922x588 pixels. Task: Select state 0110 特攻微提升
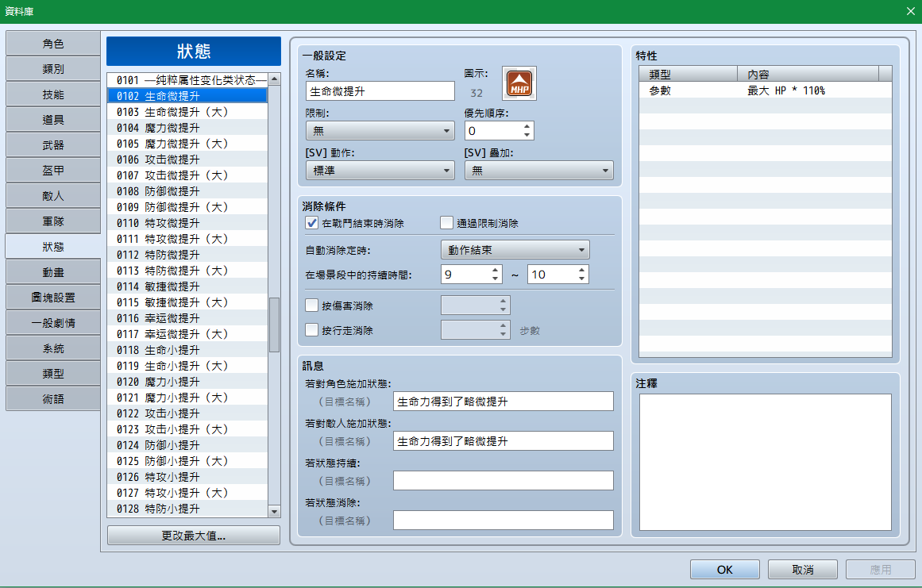(187, 223)
